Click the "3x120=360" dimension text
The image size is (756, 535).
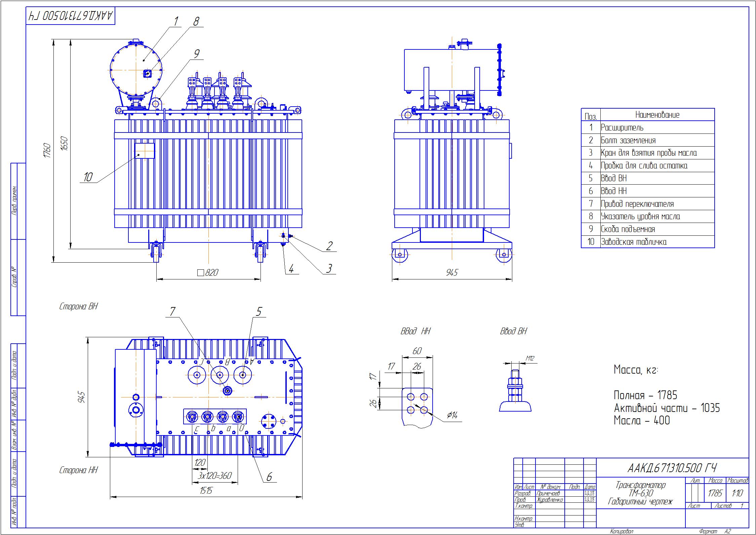(x=214, y=475)
